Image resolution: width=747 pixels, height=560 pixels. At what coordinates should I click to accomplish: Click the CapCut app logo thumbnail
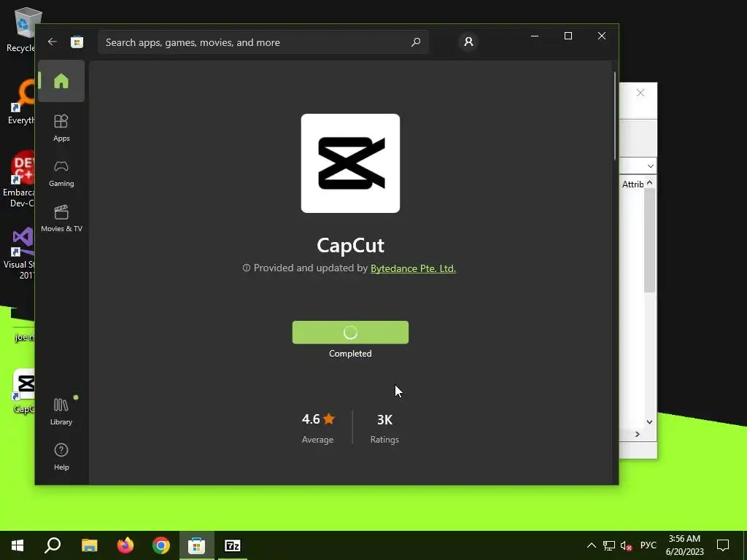(350, 163)
